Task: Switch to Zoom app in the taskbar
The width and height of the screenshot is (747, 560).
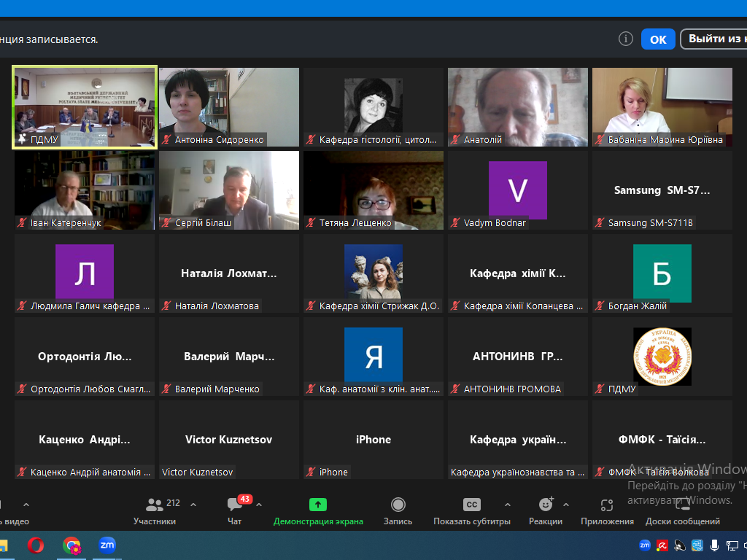Action: coord(107,545)
